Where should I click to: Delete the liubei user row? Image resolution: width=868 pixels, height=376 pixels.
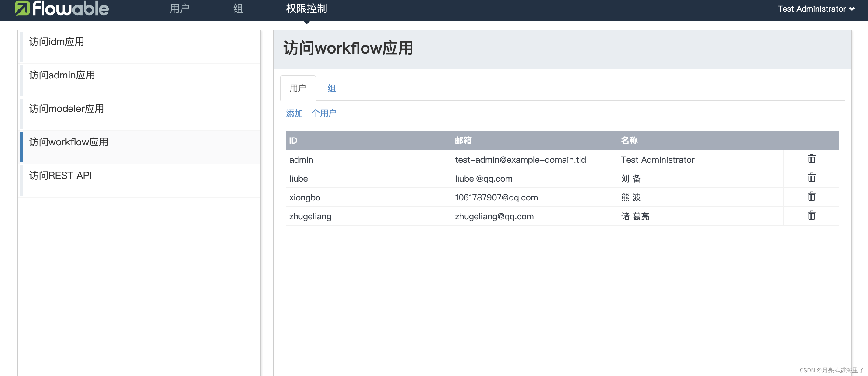coord(811,177)
